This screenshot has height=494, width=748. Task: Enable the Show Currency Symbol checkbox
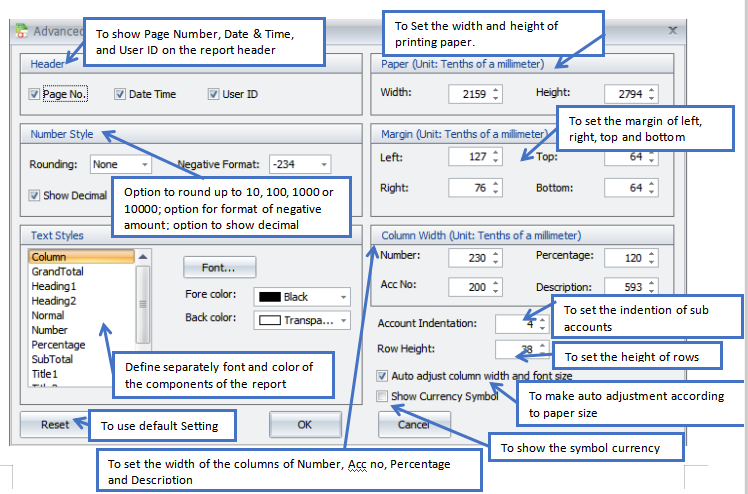tap(382, 396)
